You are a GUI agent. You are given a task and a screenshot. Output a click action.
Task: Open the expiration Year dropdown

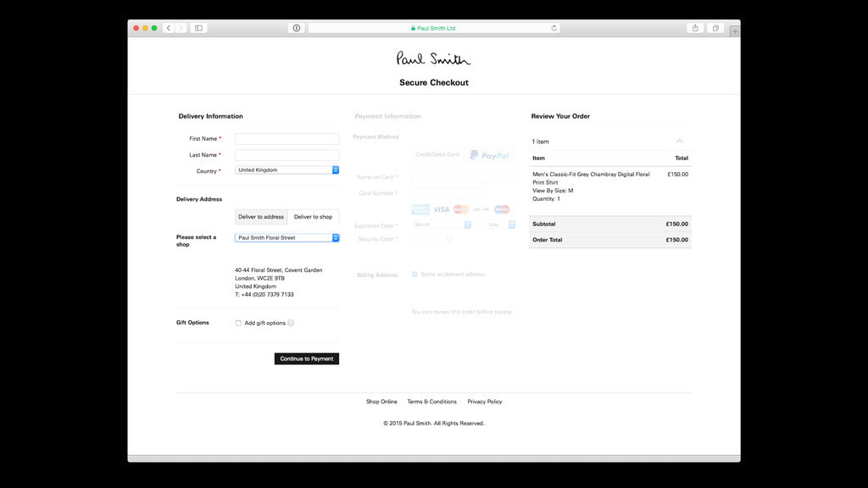[x=500, y=225]
